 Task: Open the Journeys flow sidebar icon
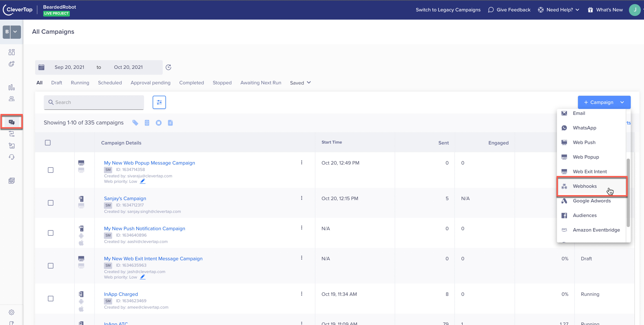coord(12,134)
